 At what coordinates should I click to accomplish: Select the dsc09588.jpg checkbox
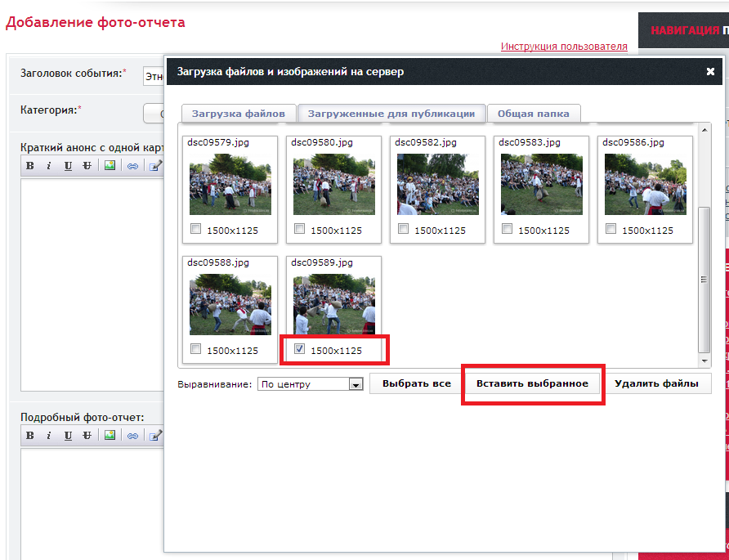tap(195, 349)
